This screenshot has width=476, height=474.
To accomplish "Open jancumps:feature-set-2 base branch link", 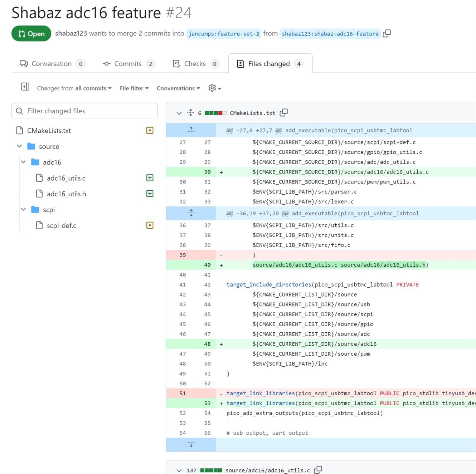I will [224, 34].
